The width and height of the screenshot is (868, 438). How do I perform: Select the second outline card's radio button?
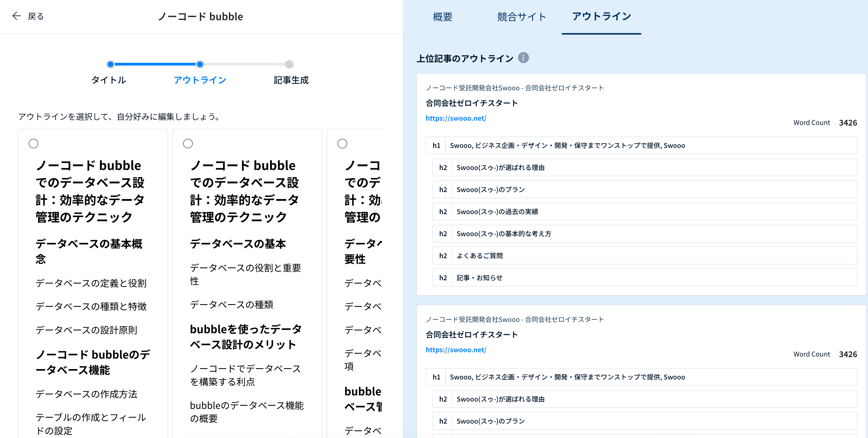click(x=188, y=143)
